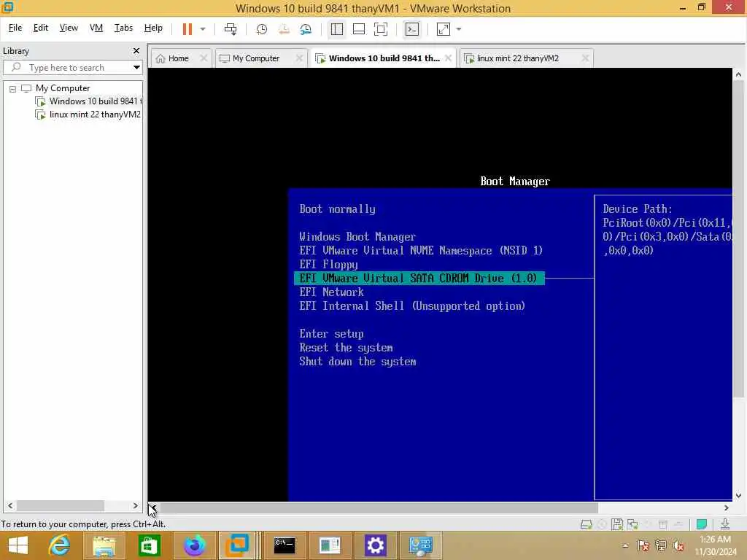This screenshot has width=747, height=560.
Task: Click EFI VMware Virtual NVME Namespace entry
Action: pyautogui.click(x=421, y=251)
